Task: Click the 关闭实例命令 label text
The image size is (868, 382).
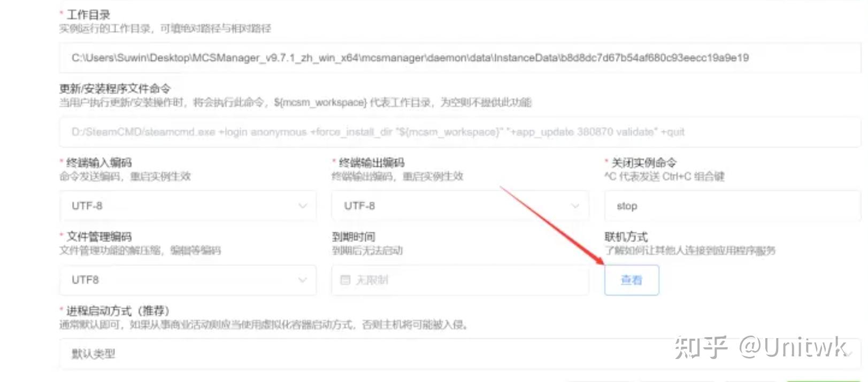Action: [x=644, y=162]
